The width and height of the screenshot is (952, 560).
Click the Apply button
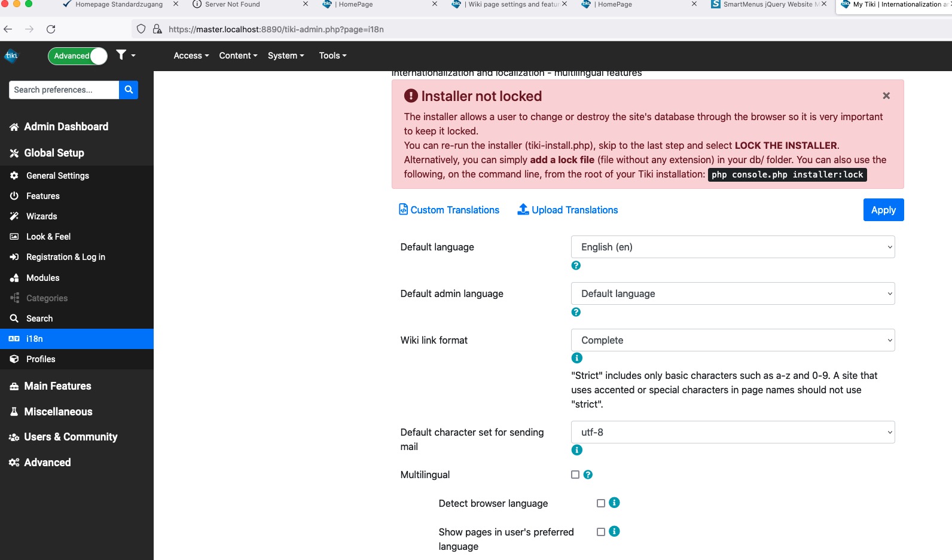pos(883,210)
